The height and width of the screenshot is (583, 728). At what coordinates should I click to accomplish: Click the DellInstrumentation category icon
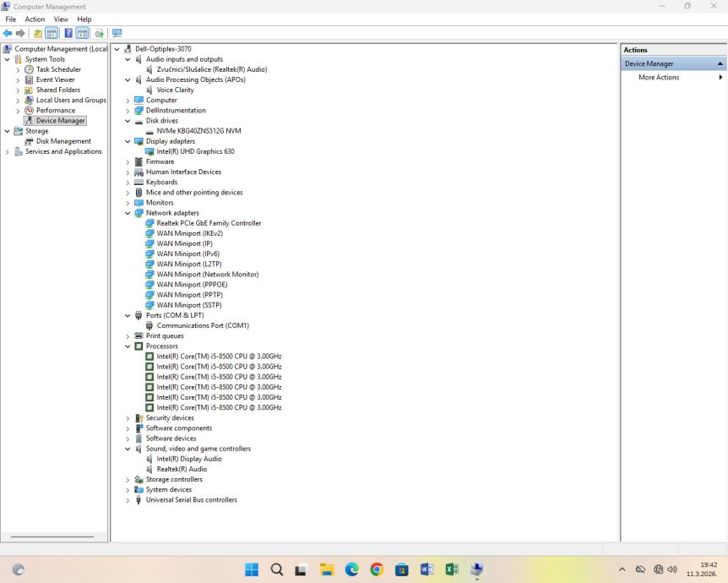pyautogui.click(x=139, y=110)
